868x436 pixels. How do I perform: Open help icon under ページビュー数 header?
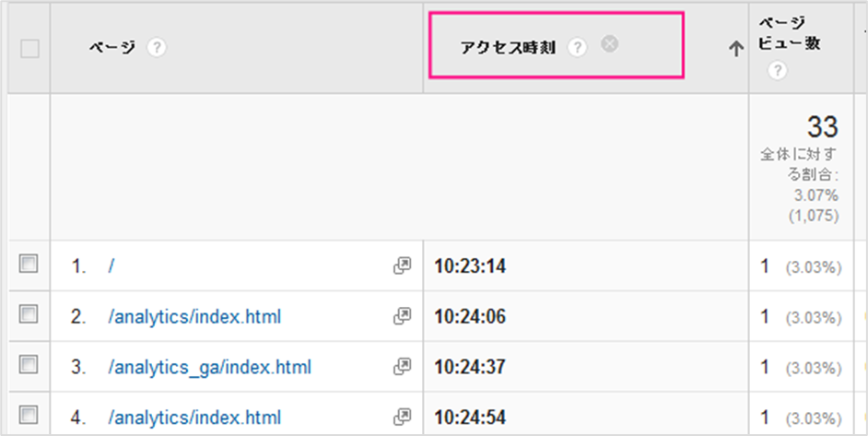pyautogui.click(x=777, y=70)
